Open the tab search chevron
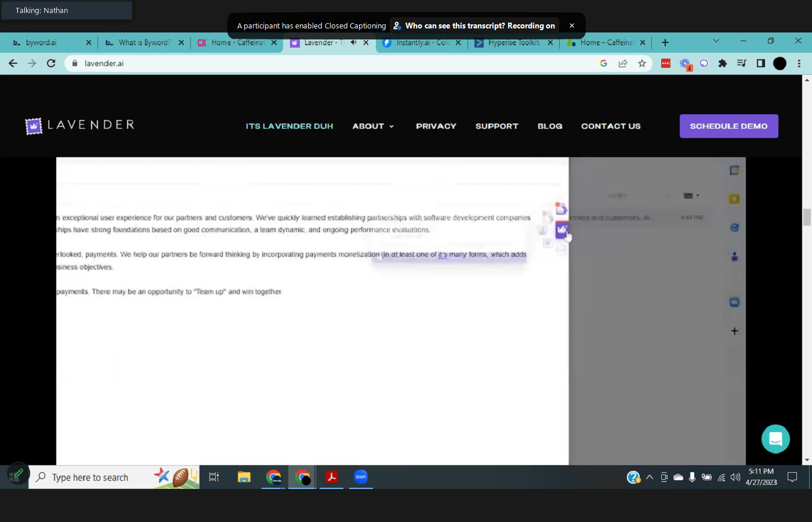 (x=716, y=41)
